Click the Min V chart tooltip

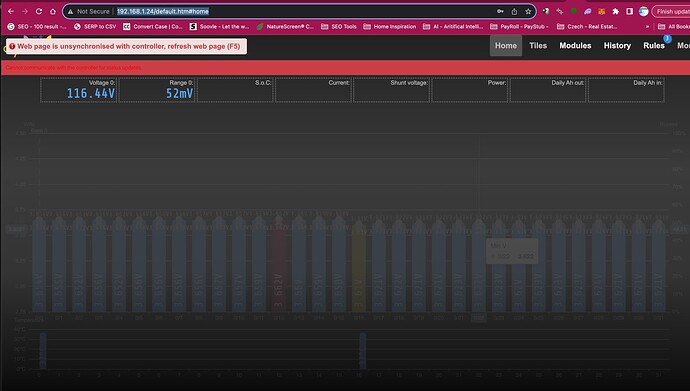click(512, 251)
